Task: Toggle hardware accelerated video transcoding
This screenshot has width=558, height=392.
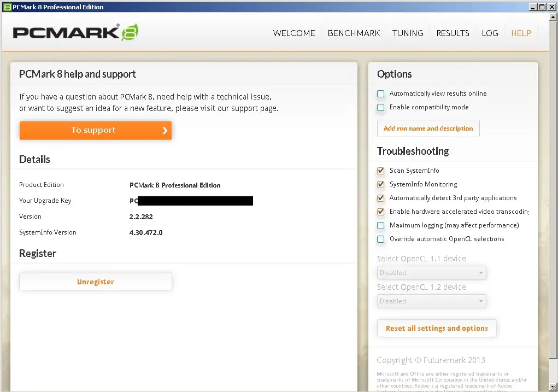Action: (381, 212)
